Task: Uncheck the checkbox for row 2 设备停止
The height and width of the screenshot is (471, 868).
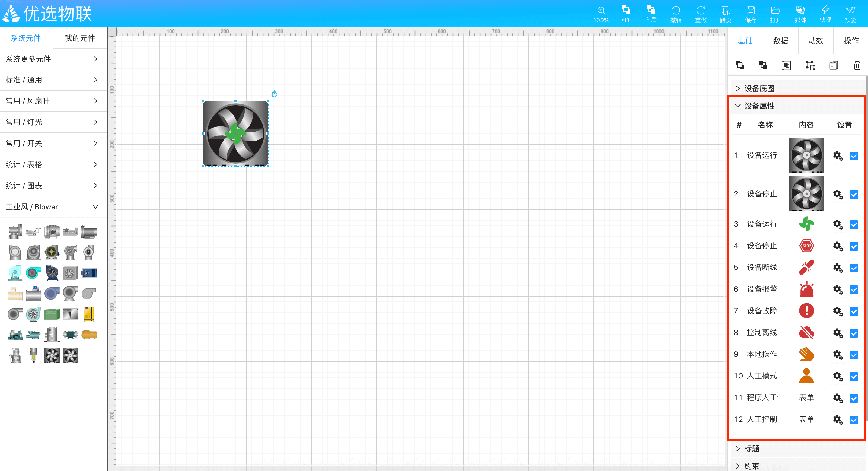Action: pyautogui.click(x=854, y=195)
